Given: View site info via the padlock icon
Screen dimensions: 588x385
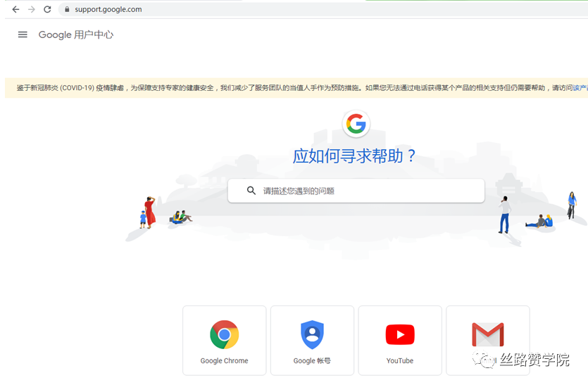Looking at the screenshot, I should pos(67,9).
